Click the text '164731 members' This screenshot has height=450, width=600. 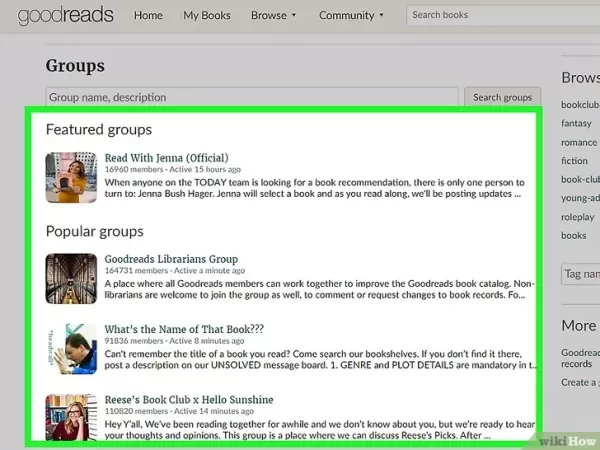136,271
